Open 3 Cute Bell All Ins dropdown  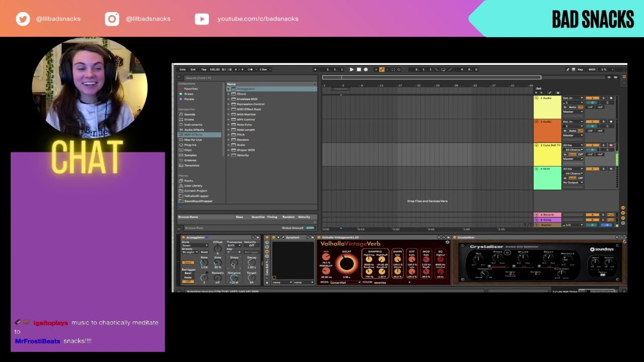tap(573, 145)
